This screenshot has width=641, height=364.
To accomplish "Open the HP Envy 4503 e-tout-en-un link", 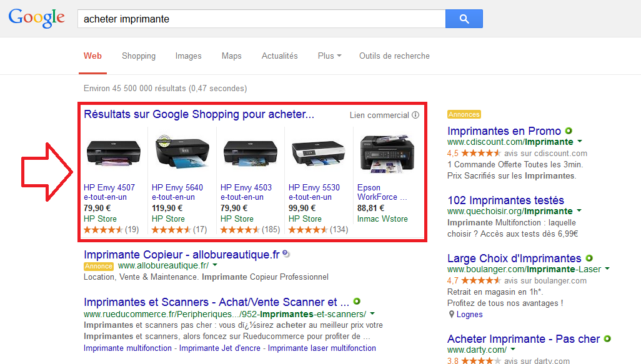I will (246, 192).
